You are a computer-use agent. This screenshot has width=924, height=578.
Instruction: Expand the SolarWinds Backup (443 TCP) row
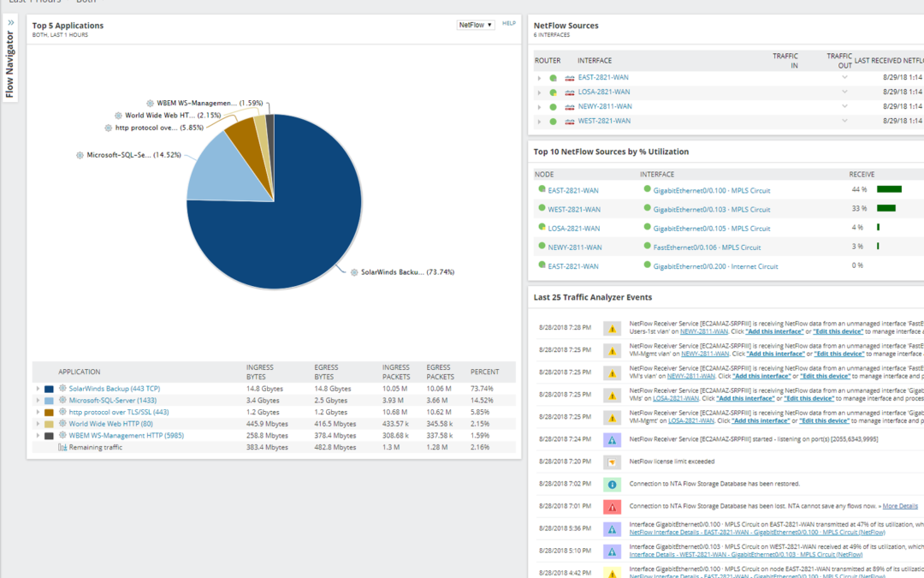pyautogui.click(x=38, y=389)
